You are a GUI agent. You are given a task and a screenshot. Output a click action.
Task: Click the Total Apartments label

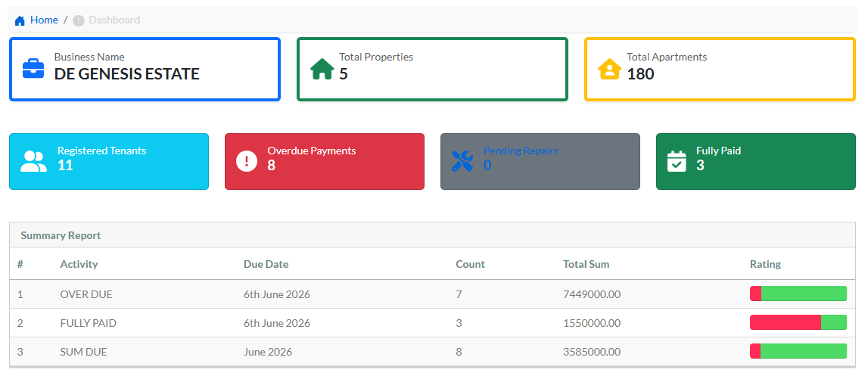(667, 57)
